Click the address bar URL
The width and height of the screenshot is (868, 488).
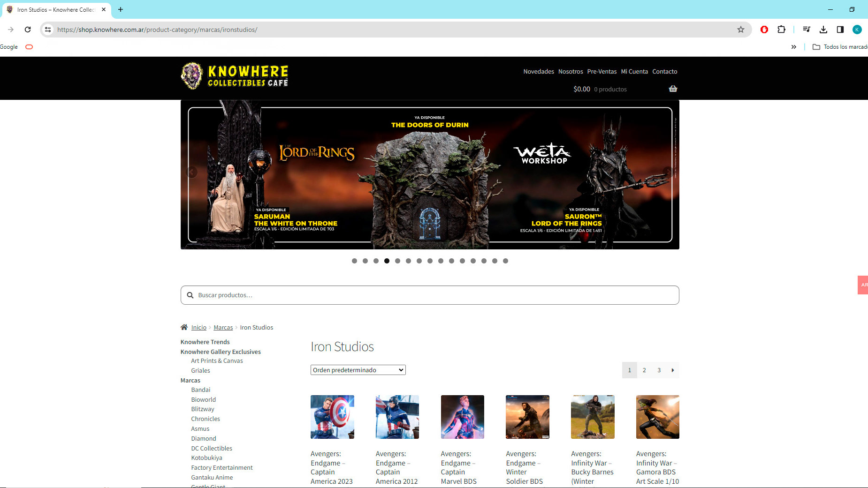[157, 30]
